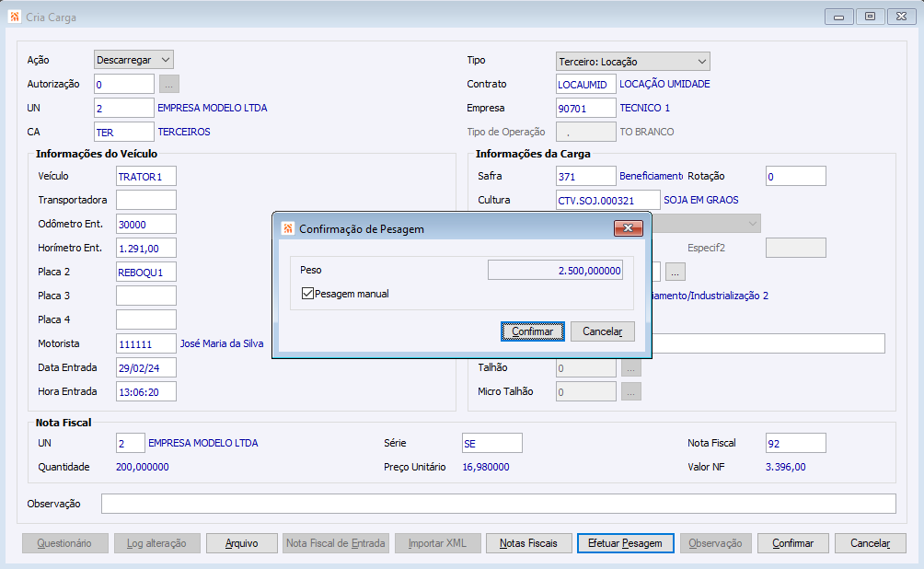Click the Efetuar Pesagem button

626,543
